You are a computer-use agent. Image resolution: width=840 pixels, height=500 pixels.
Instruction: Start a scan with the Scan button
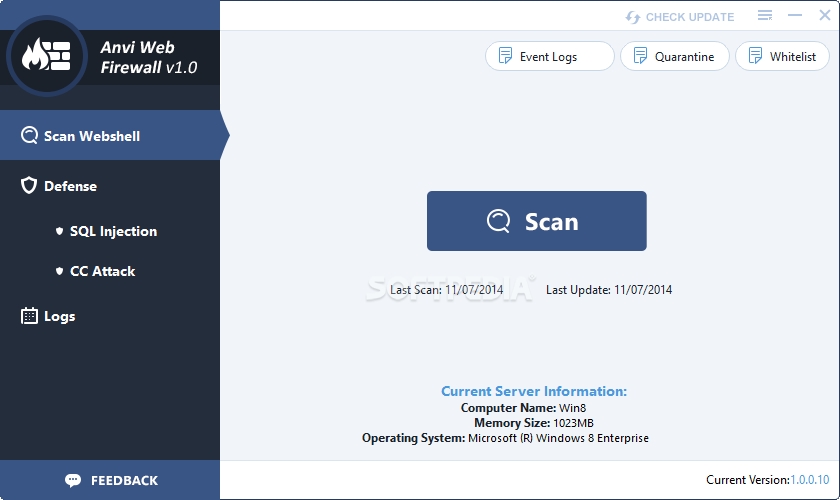coord(537,221)
